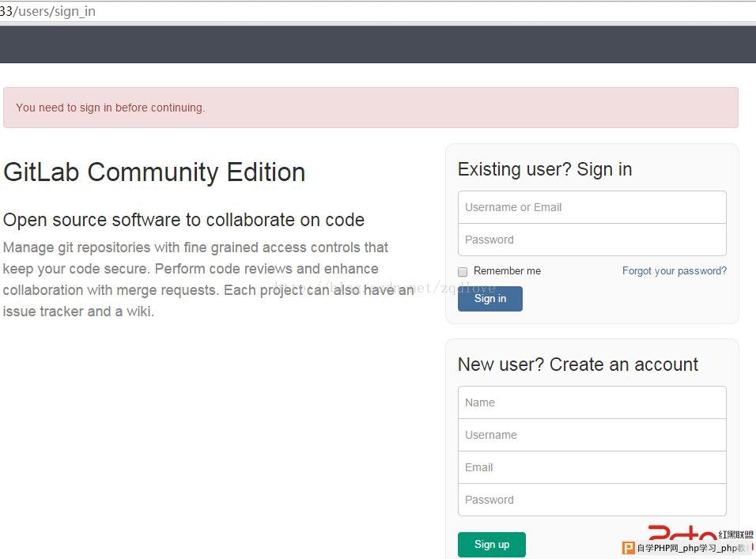Click 'Open source software to collaborate on code'

[183, 220]
